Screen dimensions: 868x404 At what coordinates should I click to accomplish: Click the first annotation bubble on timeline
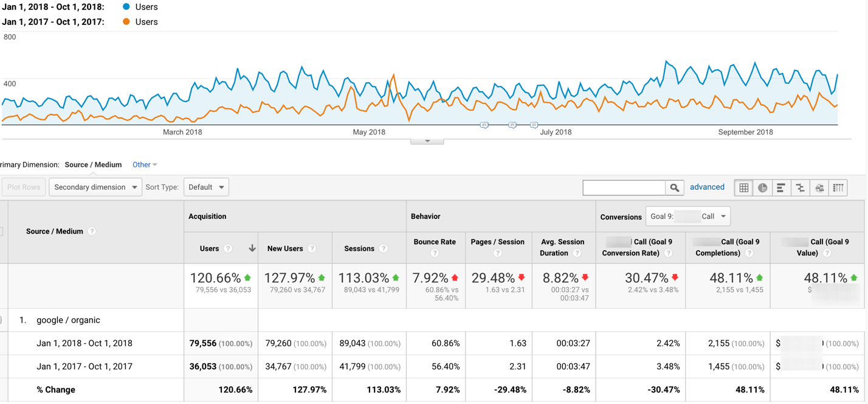[484, 125]
